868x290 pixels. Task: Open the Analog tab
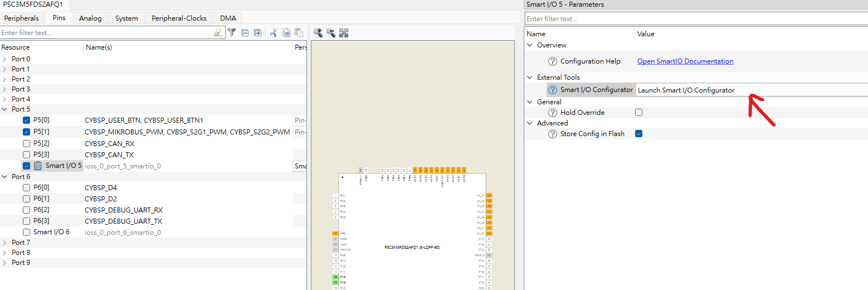[x=90, y=18]
